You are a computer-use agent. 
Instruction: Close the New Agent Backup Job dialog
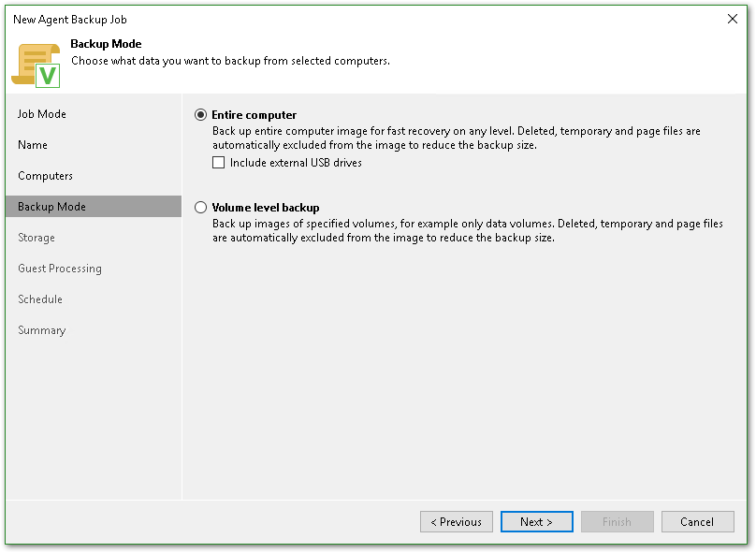732,19
